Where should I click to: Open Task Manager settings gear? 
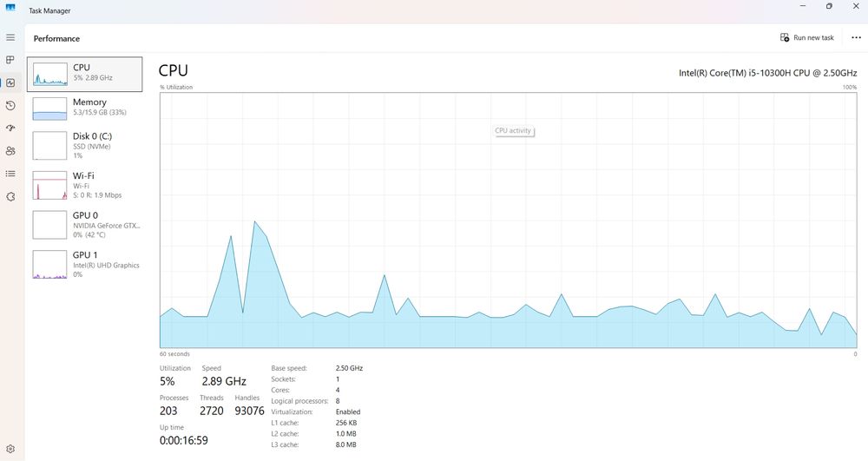click(10, 449)
